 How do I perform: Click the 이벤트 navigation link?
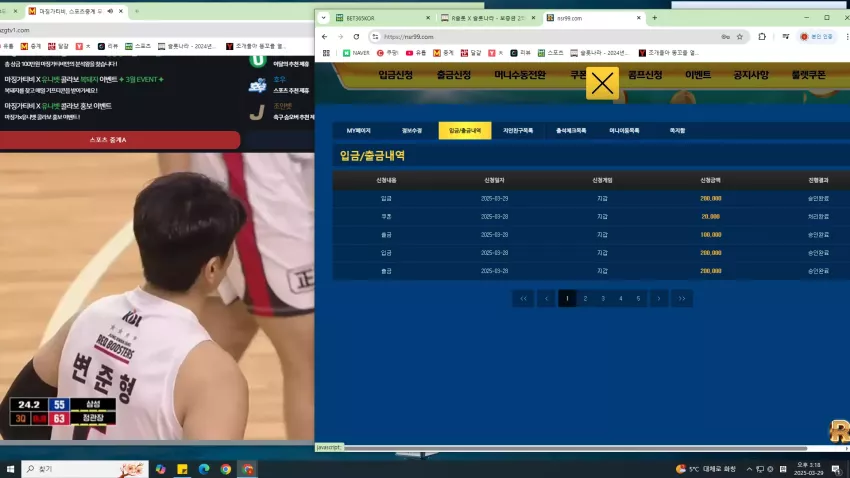coord(698,75)
